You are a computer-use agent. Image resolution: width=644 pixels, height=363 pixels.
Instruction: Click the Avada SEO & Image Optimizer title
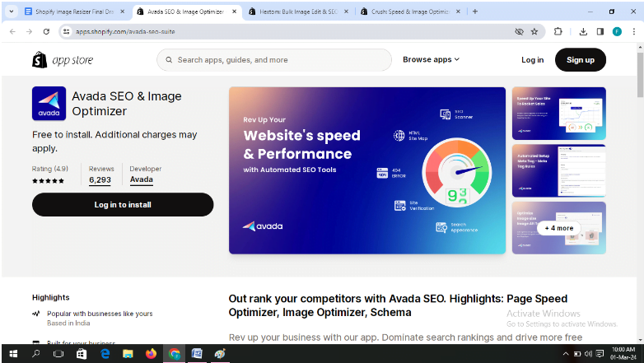127,104
